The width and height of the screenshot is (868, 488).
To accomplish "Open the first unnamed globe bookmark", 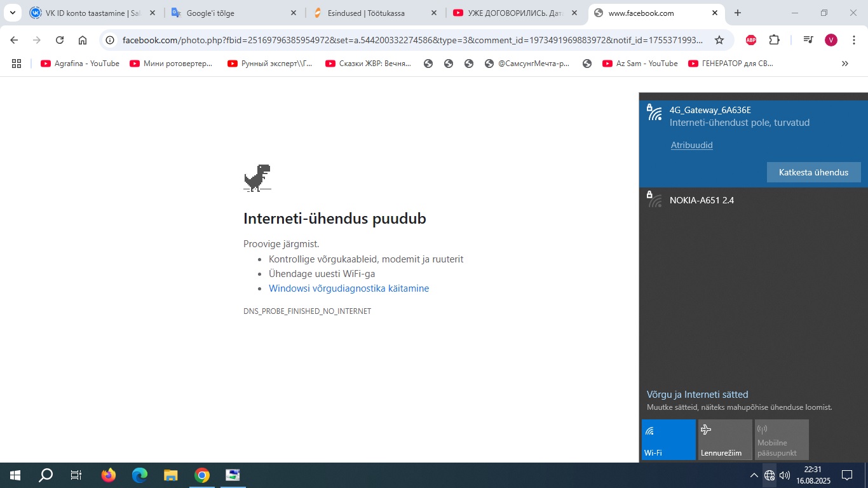I will coord(428,64).
